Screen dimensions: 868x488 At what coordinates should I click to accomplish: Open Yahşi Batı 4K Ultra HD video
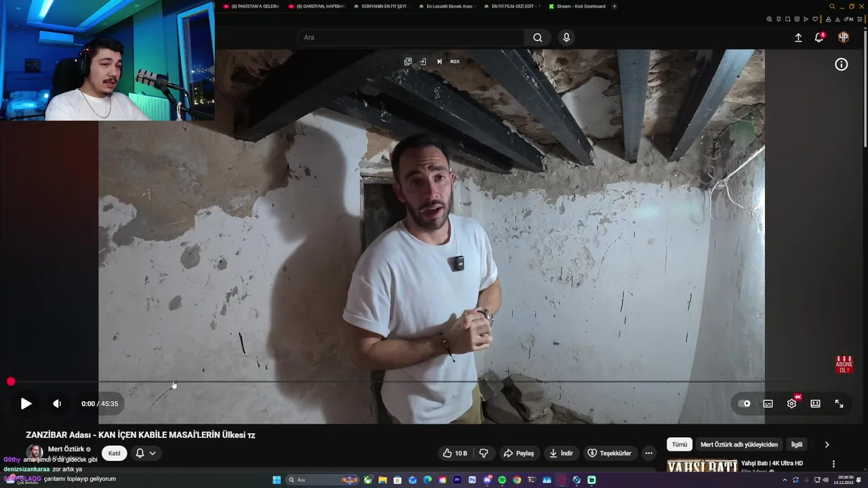(772, 463)
